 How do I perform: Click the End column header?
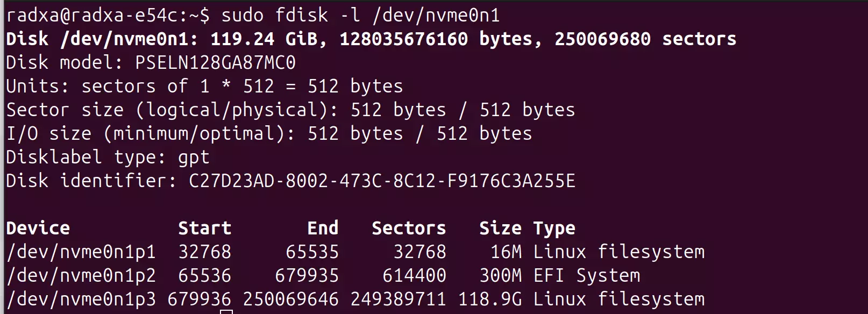pyautogui.click(x=323, y=228)
